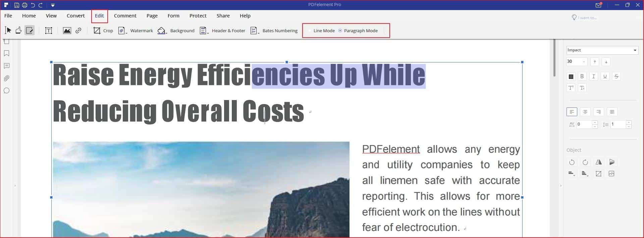
Task: Open the Bates Numbering dropdown
Action: click(274, 31)
